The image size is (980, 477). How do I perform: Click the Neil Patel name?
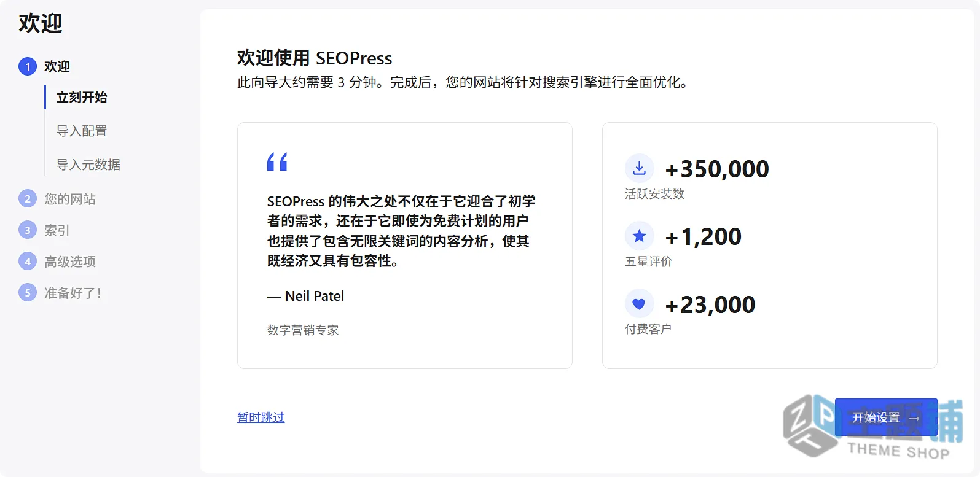(315, 296)
